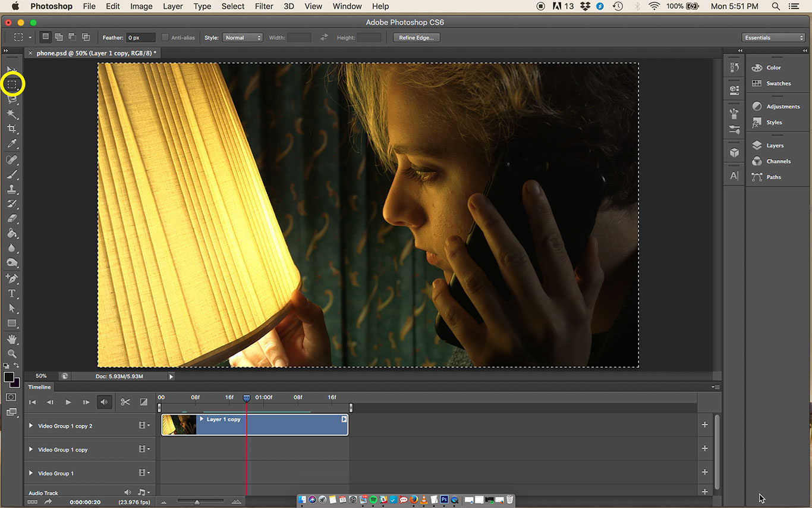Open filmstrip menu for Video Group 1 copy 2
Viewport: 812px width, 508px height.
click(144, 426)
